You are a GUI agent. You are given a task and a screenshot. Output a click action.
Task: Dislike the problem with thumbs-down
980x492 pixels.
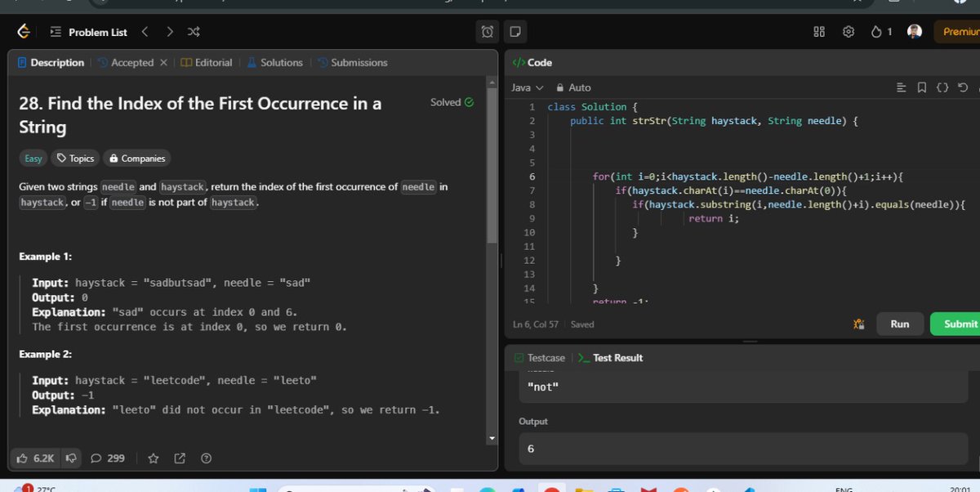click(x=71, y=458)
